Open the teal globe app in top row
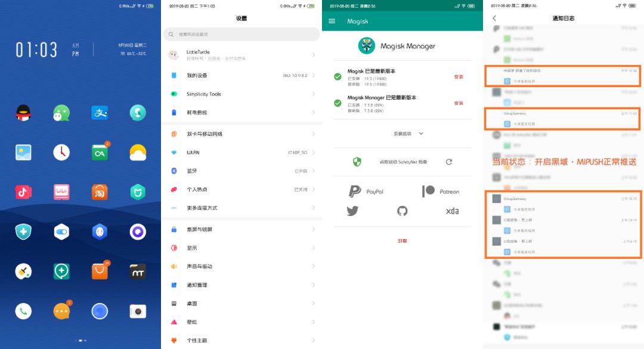Viewport: 644px width, 349px height. [x=138, y=113]
